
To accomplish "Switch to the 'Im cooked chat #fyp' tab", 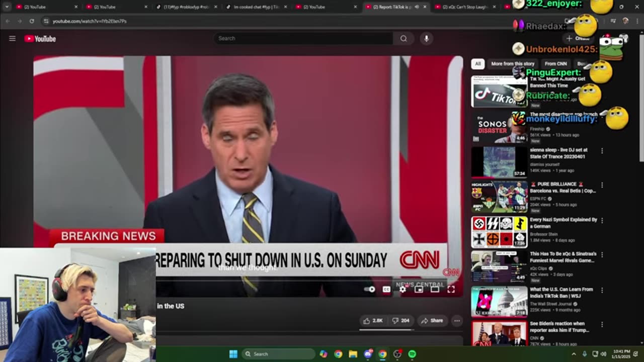I will pyautogui.click(x=257, y=7).
